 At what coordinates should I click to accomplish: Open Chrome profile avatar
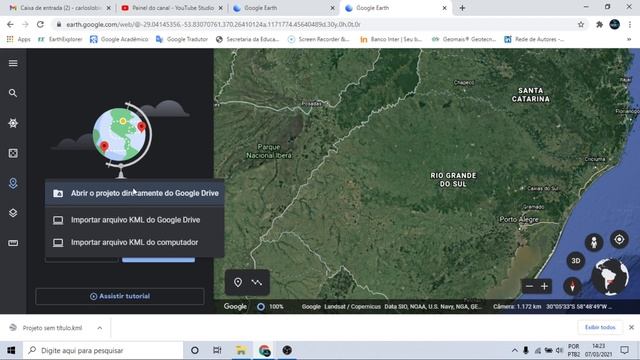pyautogui.click(x=615, y=24)
